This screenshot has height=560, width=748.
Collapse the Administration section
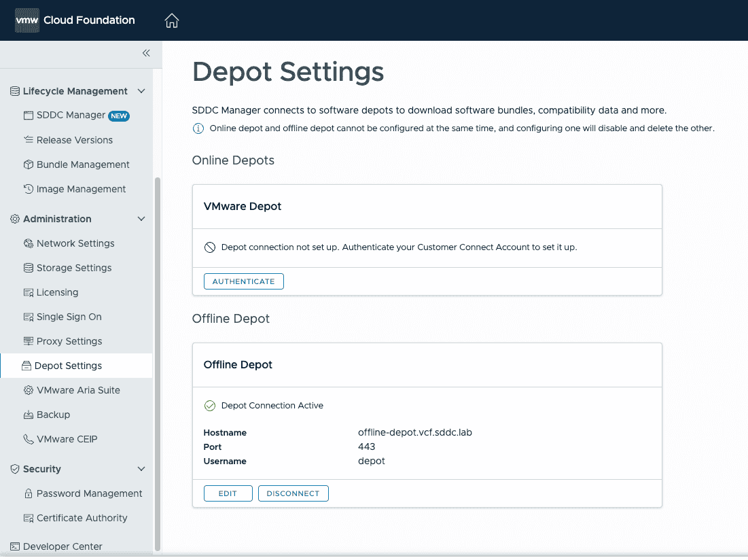pos(141,218)
